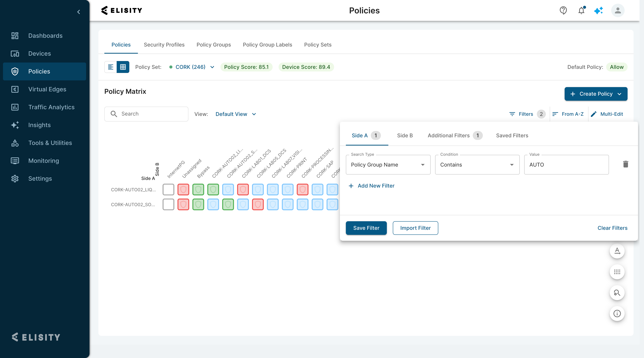
Task: Switch to matrix grid view
Action: point(123,67)
